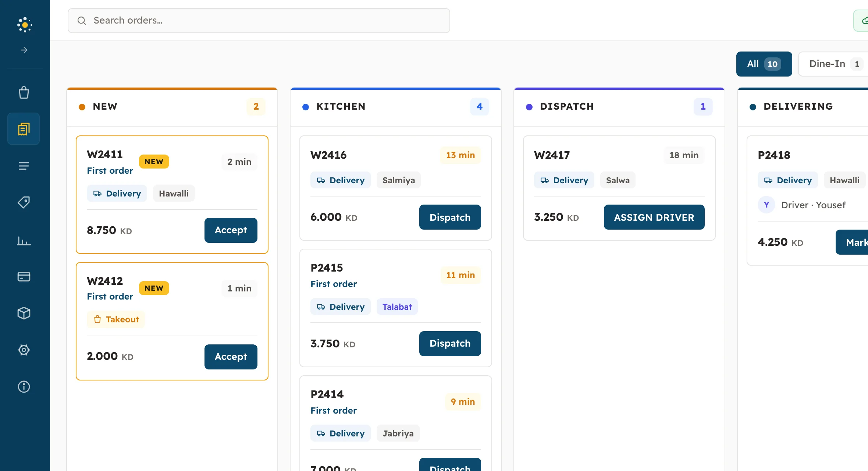Accept order W2412
The image size is (868, 471).
click(231, 357)
